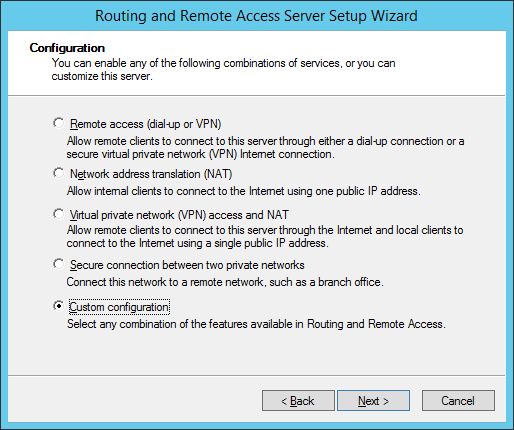Click the branch office description line
Image resolution: width=514 pixels, height=430 pixels.
(225, 282)
